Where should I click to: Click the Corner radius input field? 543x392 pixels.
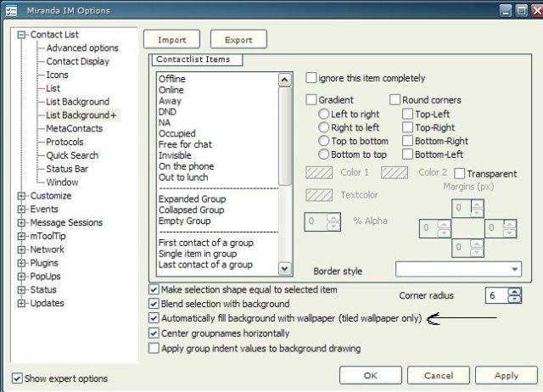click(x=497, y=295)
